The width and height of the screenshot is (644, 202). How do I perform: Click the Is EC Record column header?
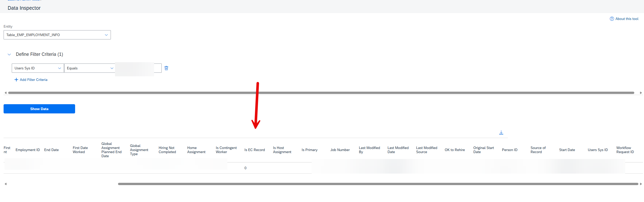[254, 150]
